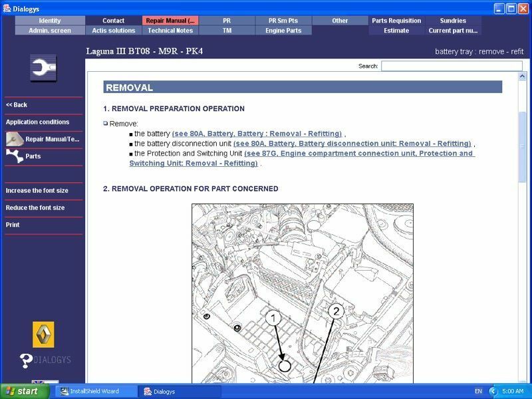Switch to the PR tab
This screenshot has height=399, width=532.
click(x=227, y=21)
